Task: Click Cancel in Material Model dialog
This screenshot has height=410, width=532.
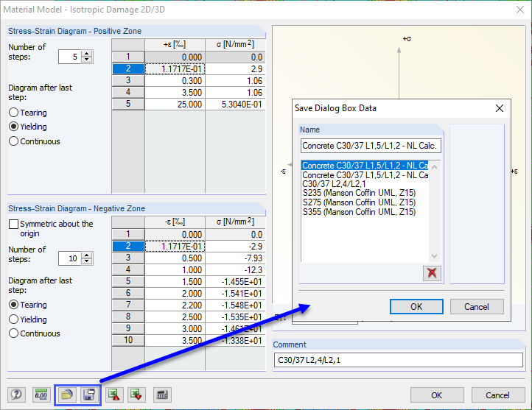Action: point(497,395)
